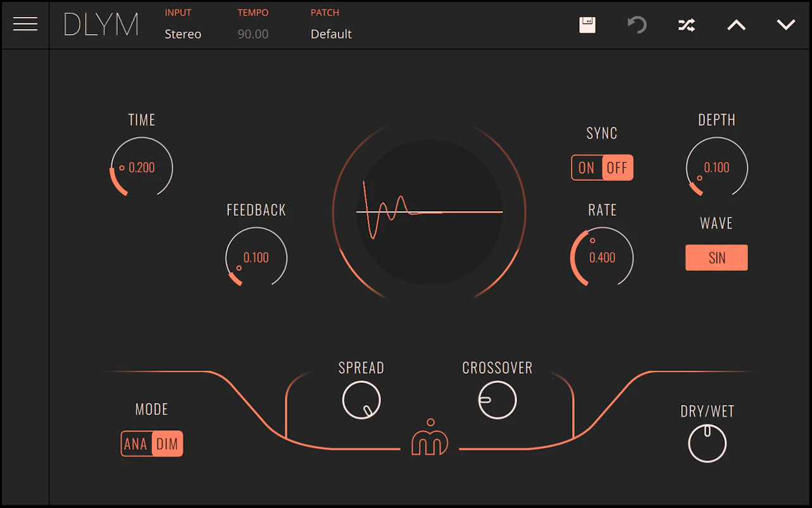The height and width of the screenshot is (508, 812).
Task: Select DIM on the mode switch
Action: click(166, 443)
